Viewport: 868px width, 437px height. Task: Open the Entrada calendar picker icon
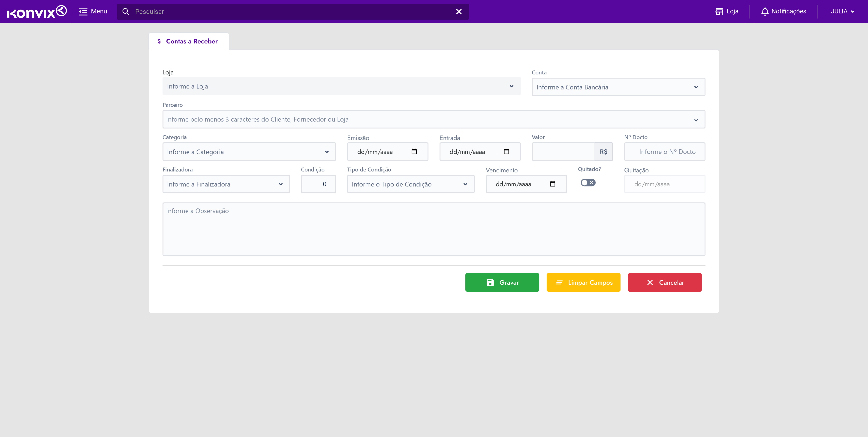506,152
